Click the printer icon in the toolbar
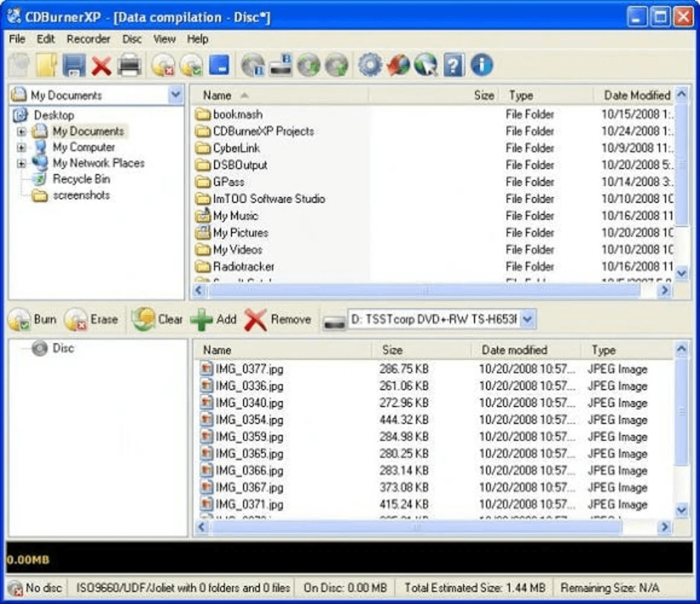Viewport: 700px width, 604px height. tap(129, 65)
